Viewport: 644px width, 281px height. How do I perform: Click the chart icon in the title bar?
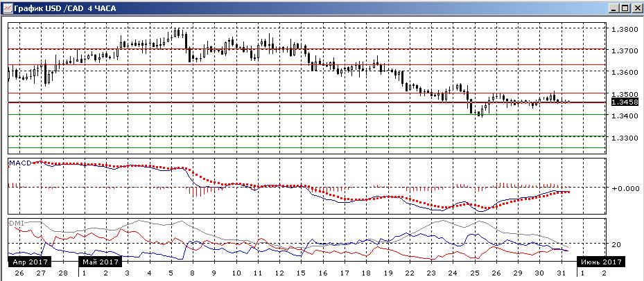[7, 8]
